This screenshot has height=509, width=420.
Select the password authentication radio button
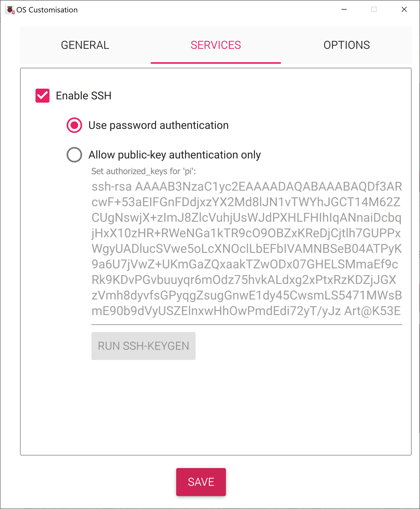74,125
